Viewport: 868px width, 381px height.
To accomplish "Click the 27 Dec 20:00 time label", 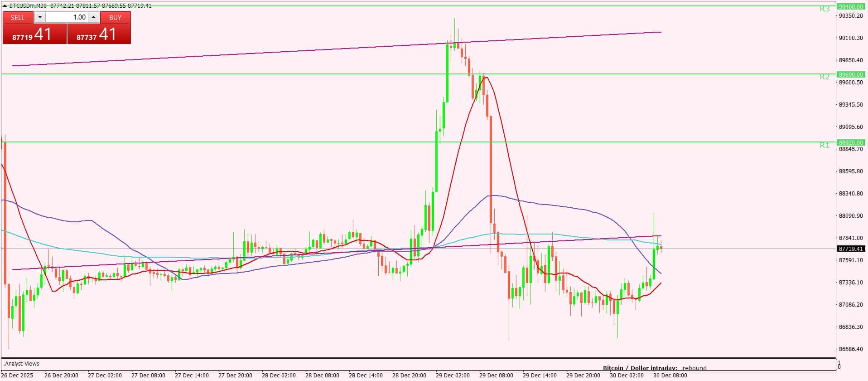I will click(x=235, y=375).
